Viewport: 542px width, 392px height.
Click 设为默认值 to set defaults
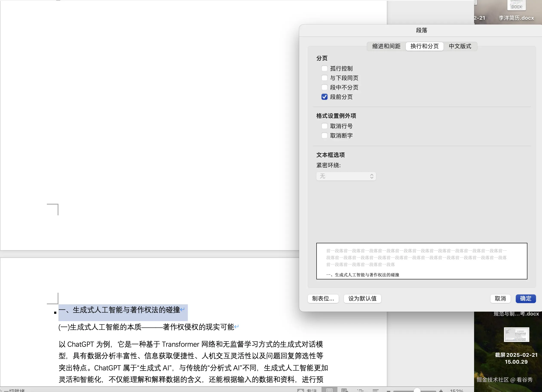click(362, 299)
